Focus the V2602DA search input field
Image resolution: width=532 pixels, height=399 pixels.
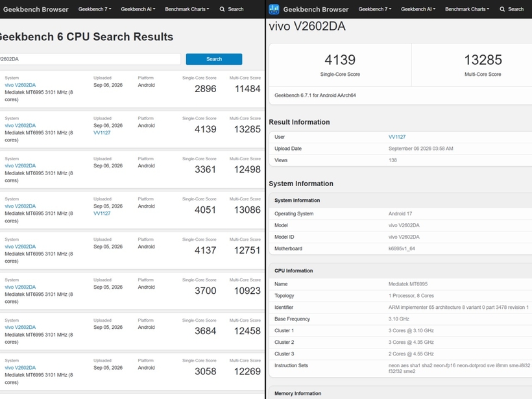(90, 59)
